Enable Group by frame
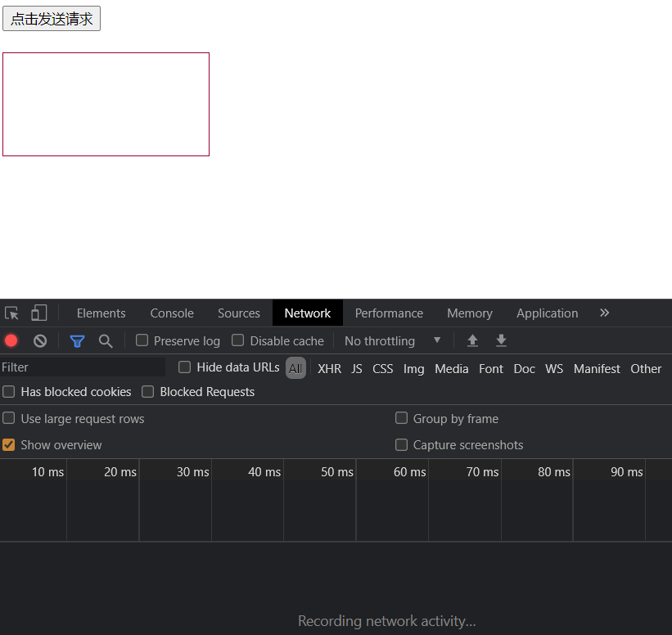Image resolution: width=672 pixels, height=635 pixels. (x=402, y=418)
